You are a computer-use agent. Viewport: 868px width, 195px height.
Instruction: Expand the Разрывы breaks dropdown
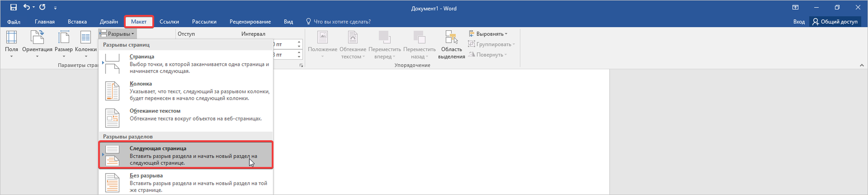(118, 34)
